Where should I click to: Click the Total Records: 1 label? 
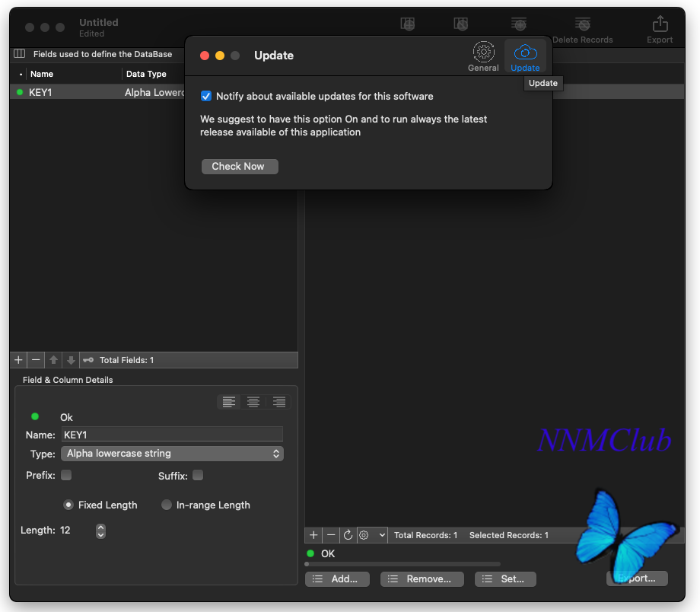tap(425, 535)
